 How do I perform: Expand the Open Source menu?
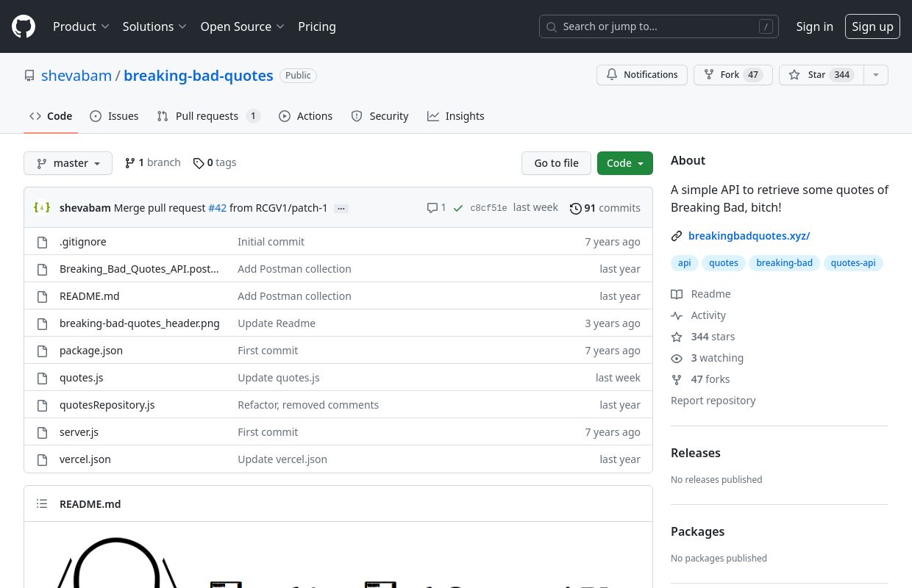pos(242,26)
